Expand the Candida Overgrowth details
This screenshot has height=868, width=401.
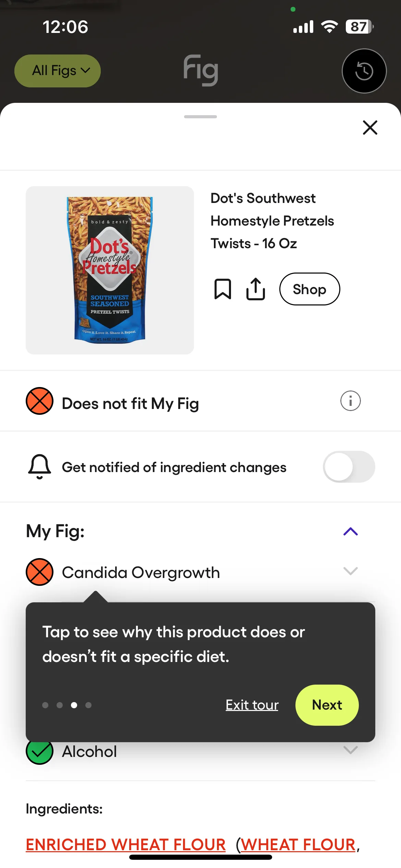tap(350, 571)
